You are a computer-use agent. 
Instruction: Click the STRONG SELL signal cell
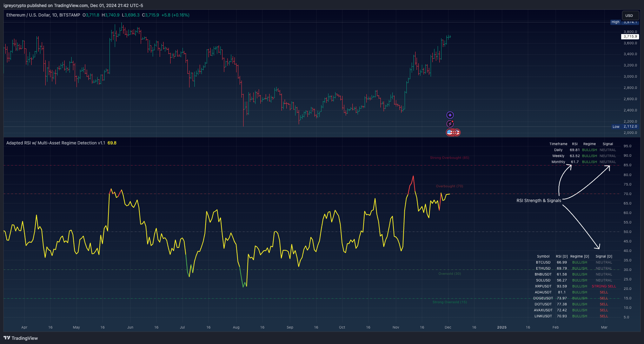[604, 286]
